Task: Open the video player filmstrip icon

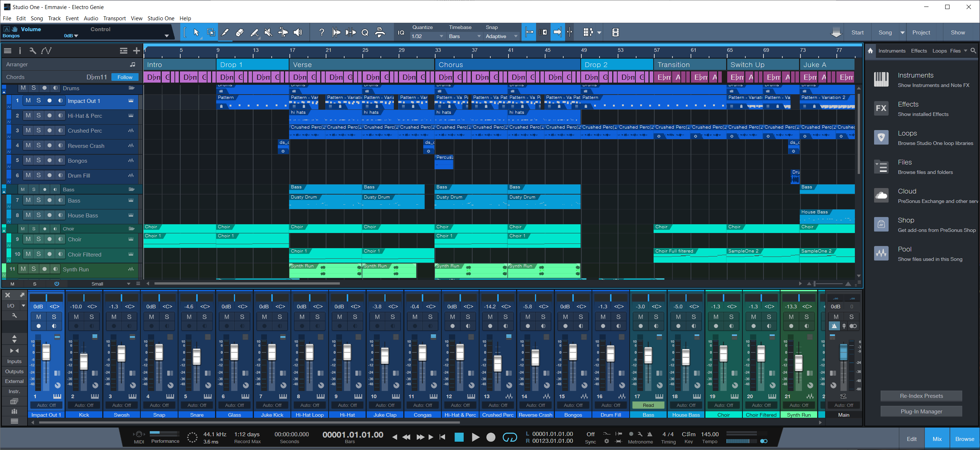Action: coord(615,33)
